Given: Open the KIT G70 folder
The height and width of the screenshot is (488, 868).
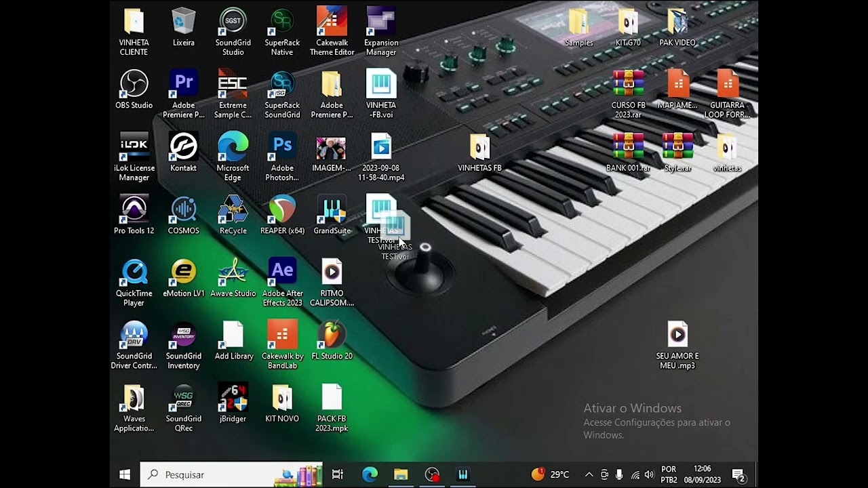Looking at the screenshot, I should tap(628, 27).
